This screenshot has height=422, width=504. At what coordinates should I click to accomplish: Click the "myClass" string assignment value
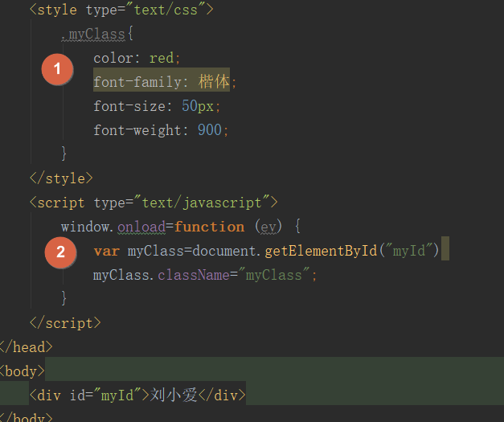pyautogui.click(x=274, y=275)
